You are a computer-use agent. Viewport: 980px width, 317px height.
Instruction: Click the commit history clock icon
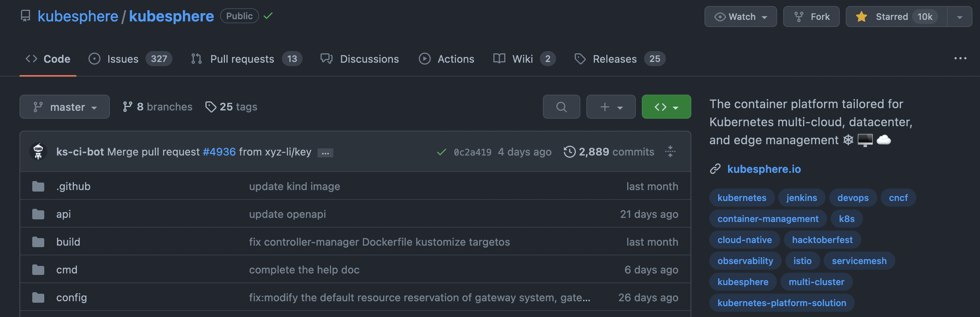click(x=569, y=152)
